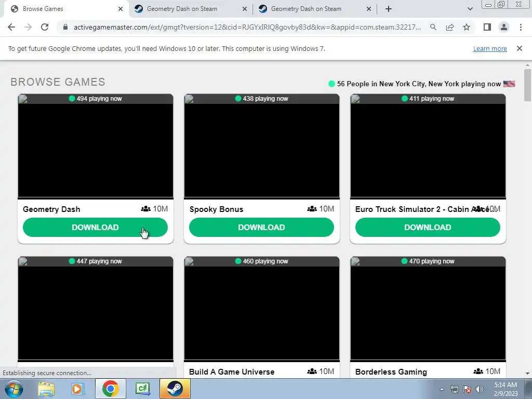The width and height of the screenshot is (532, 399).
Task: Open Steam from the taskbar
Action: pos(175,389)
